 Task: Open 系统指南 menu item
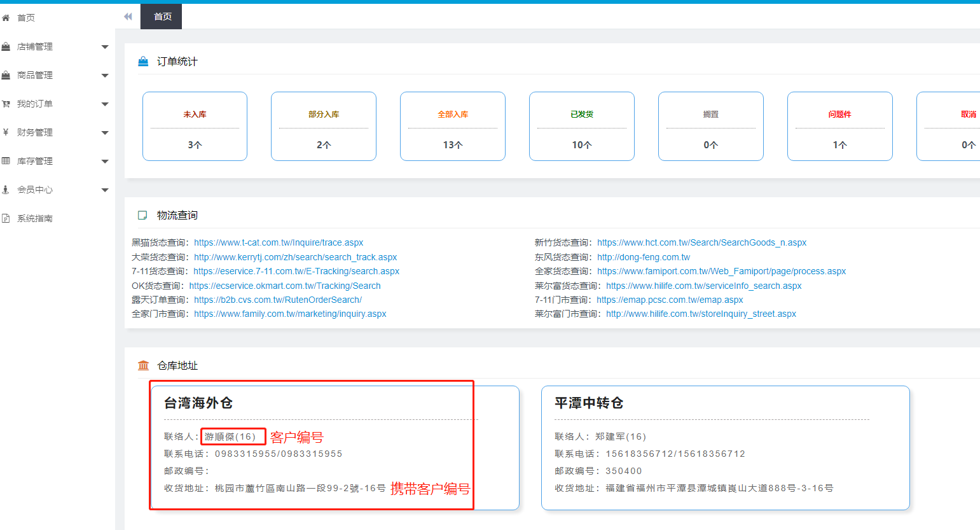[x=35, y=218]
